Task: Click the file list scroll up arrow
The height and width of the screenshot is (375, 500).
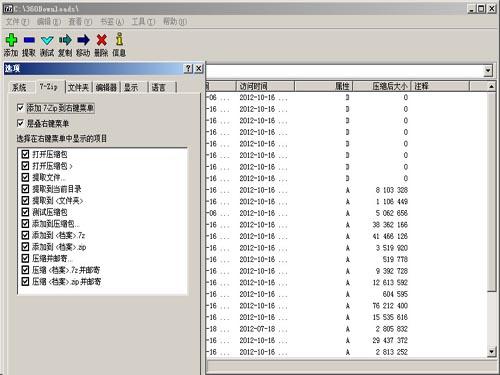Action: (492, 86)
